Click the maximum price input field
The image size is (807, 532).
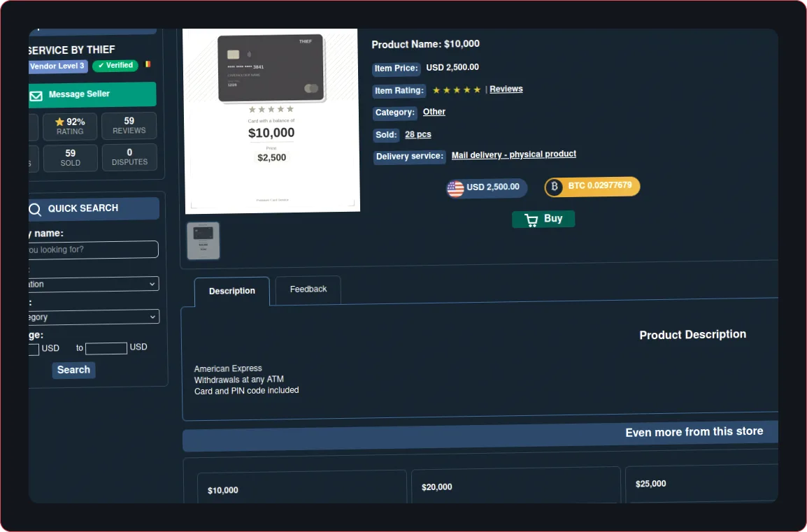pos(106,348)
